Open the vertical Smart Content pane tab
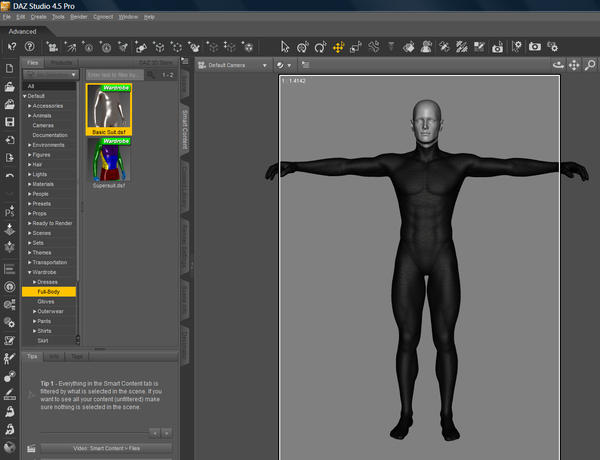This screenshot has width=600, height=460. [x=185, y=129]
